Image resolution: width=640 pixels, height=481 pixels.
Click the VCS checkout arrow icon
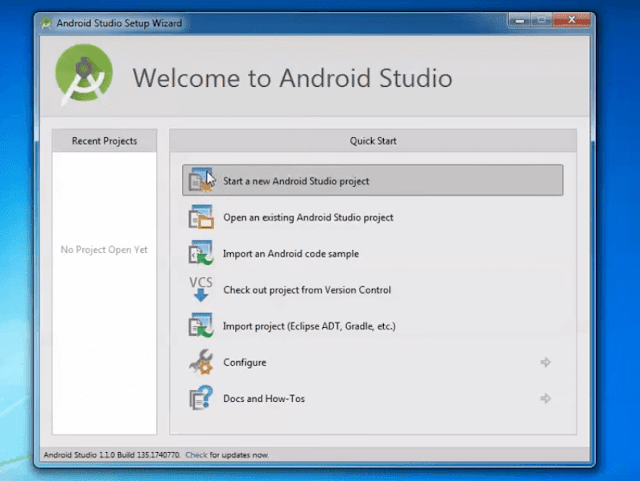(200, 289)
